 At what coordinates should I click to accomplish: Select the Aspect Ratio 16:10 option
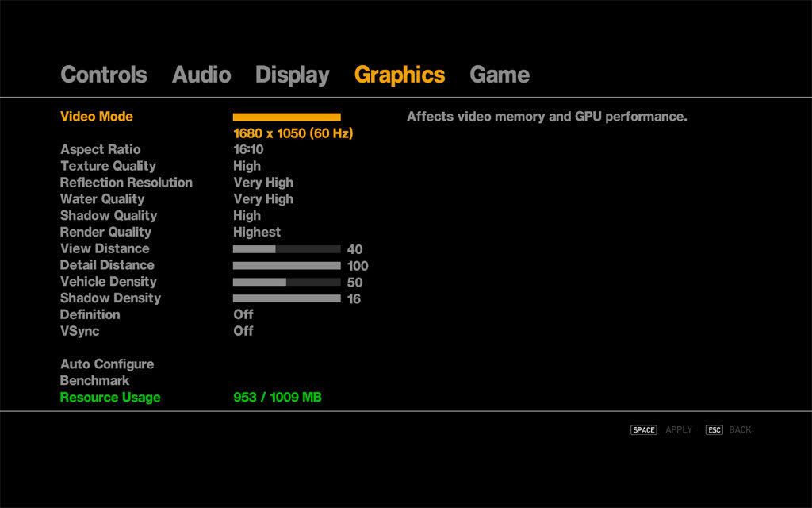[248, 149]
